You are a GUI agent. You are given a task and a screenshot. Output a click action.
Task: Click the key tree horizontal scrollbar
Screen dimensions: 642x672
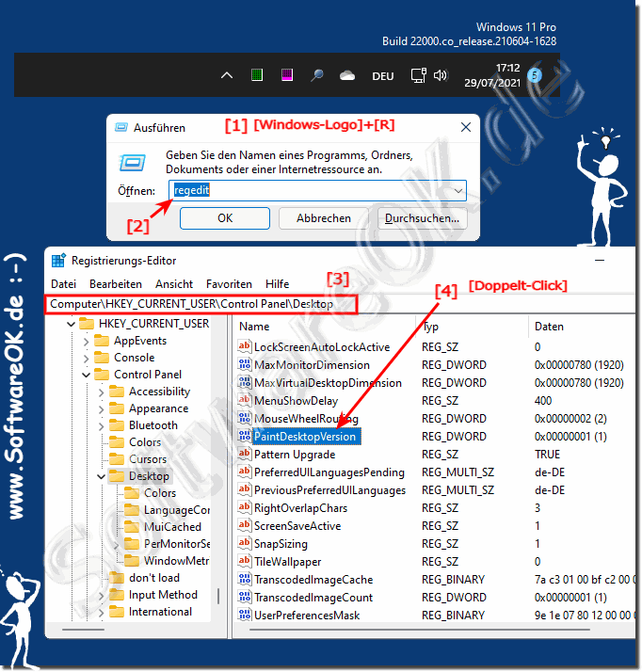[83, 630]
